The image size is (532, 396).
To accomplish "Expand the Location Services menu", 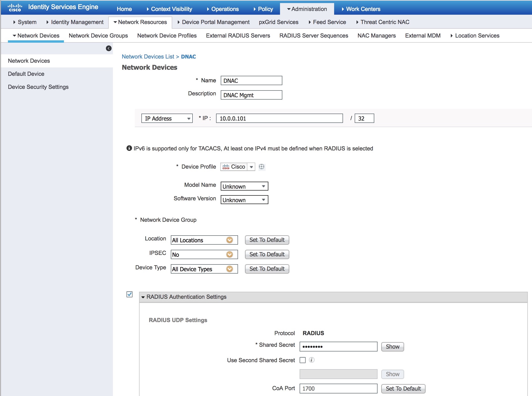I will (x=475, y=35).
